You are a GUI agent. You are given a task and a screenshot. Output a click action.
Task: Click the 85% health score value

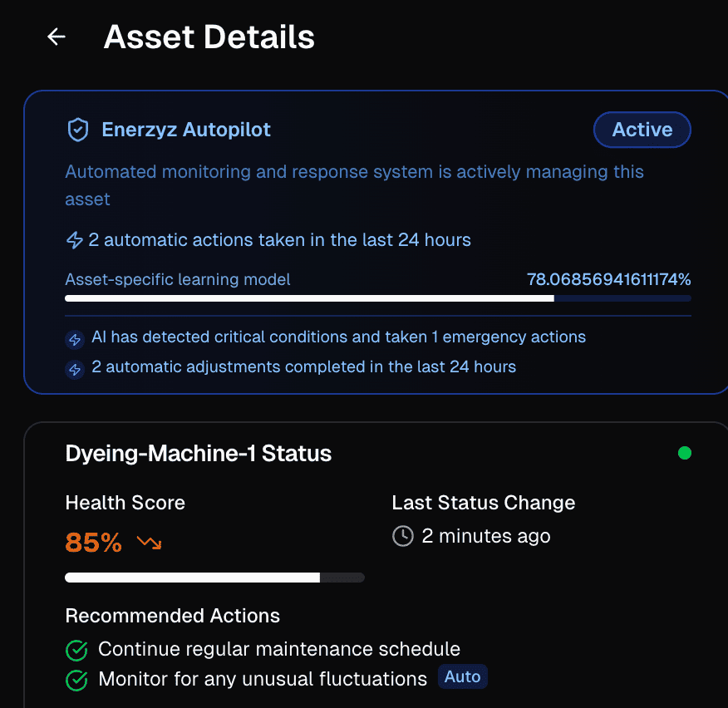pyautogui.click(x=93, y=543)
